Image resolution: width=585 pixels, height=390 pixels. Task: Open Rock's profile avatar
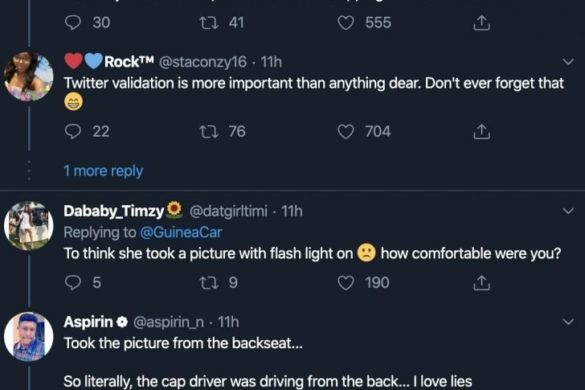(28, 76)
